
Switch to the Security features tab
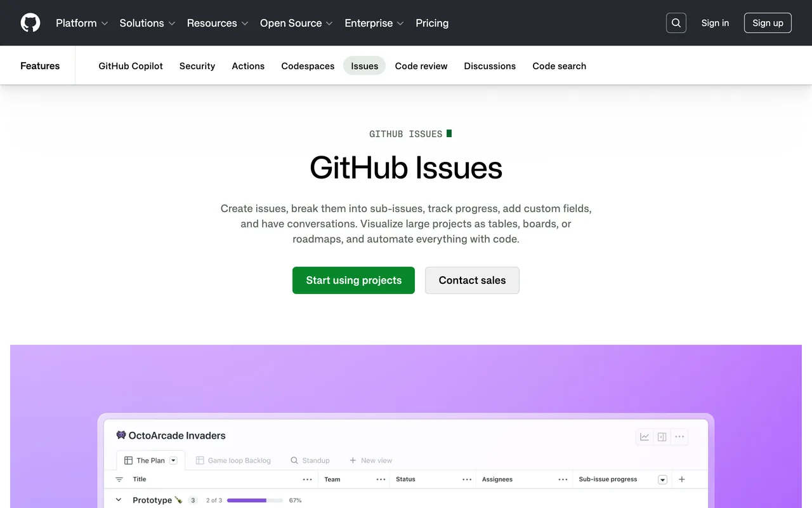pyautogui.click(x=197, y=66)
